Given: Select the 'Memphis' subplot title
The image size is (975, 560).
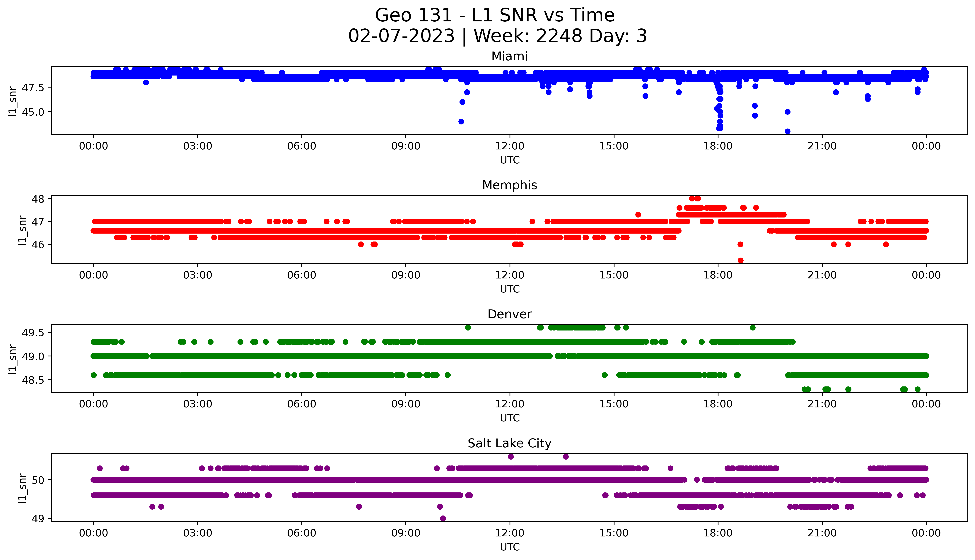Looking at the screenshot, I should (509, 185).
